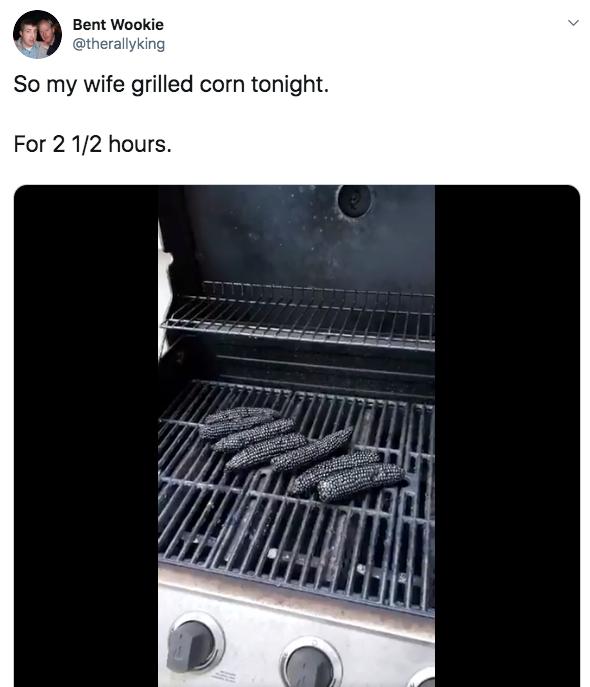The height and width of the screenshot is (687, 590).
Task: Open the tweet options chevron menu
Action: (x=573, y=22)
